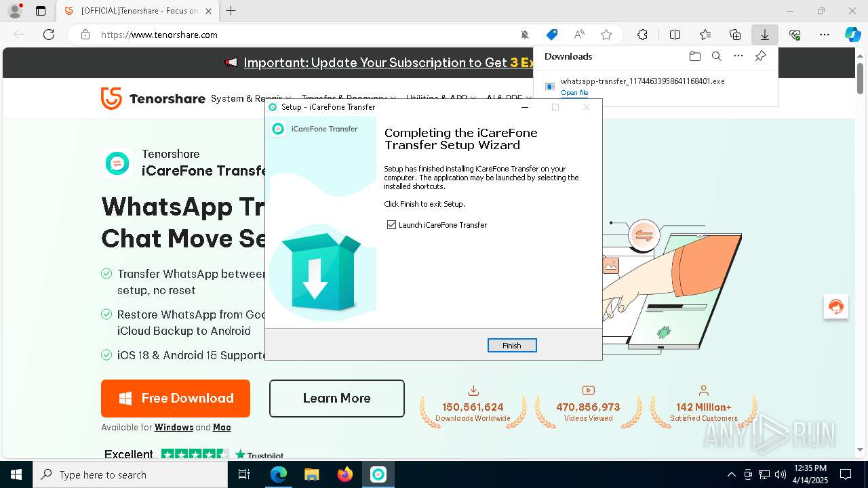Screen dimensions: 868x488
Task: Open the Learn More button
Action: 337,399
